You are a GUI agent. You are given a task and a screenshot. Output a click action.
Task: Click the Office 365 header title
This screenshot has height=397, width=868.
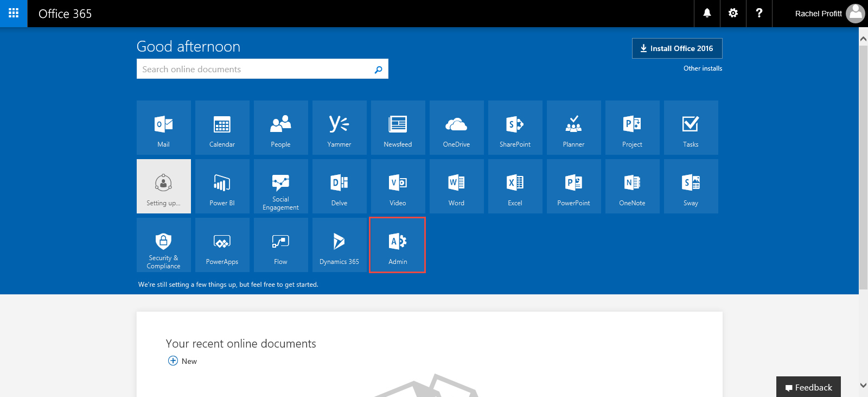click(65, 14)
